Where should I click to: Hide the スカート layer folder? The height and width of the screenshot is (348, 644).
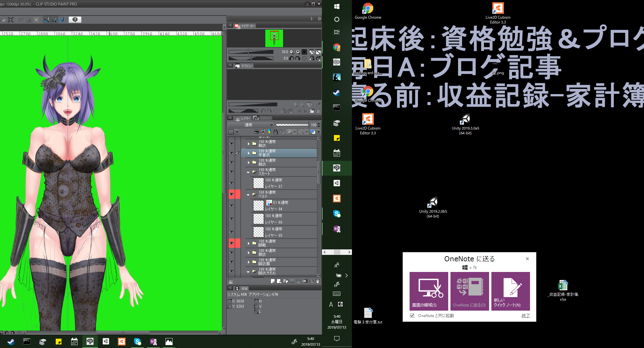click(231, 172)
